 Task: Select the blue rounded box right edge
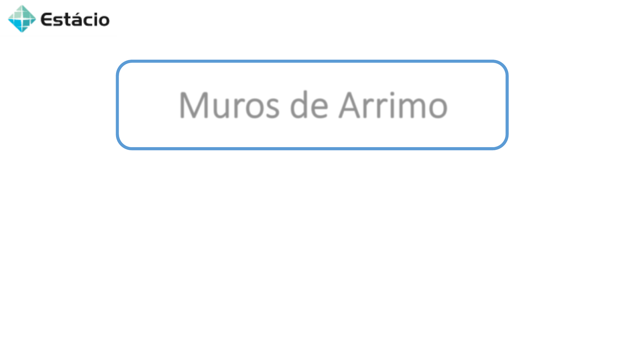506,105
